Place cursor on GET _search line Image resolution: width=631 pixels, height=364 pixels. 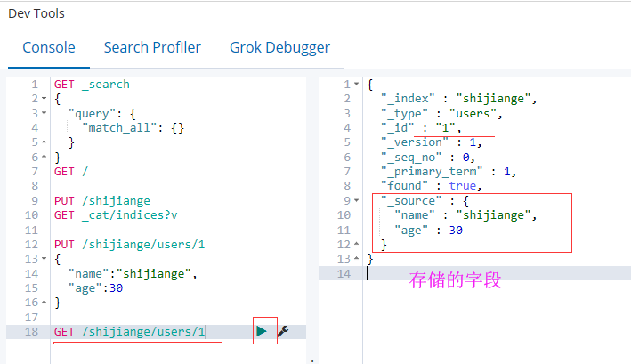point(92,85)
